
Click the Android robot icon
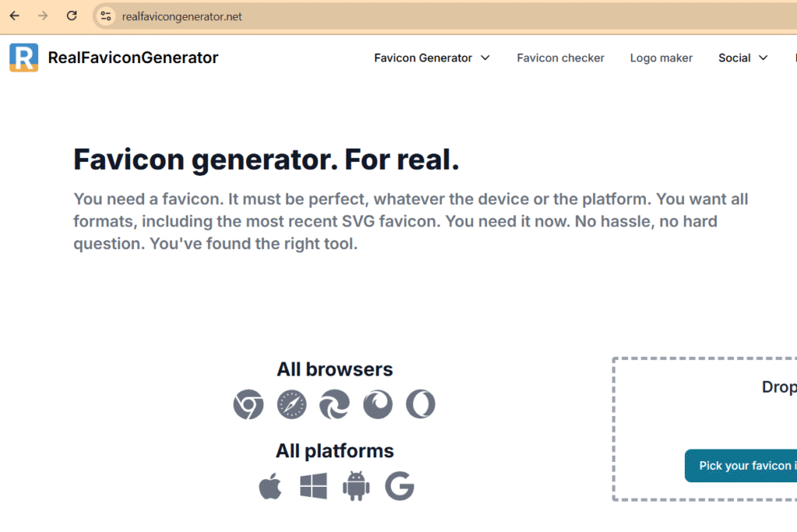pos(356,486)
